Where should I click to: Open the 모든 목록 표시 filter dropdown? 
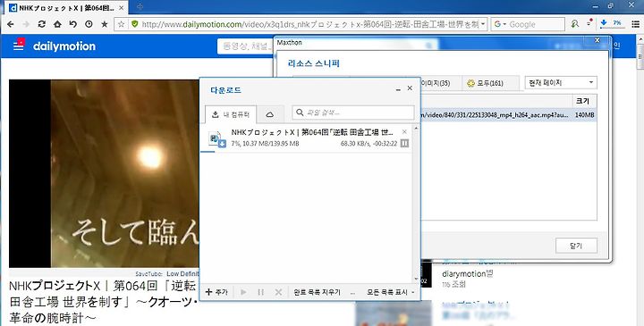click(391, 292)
